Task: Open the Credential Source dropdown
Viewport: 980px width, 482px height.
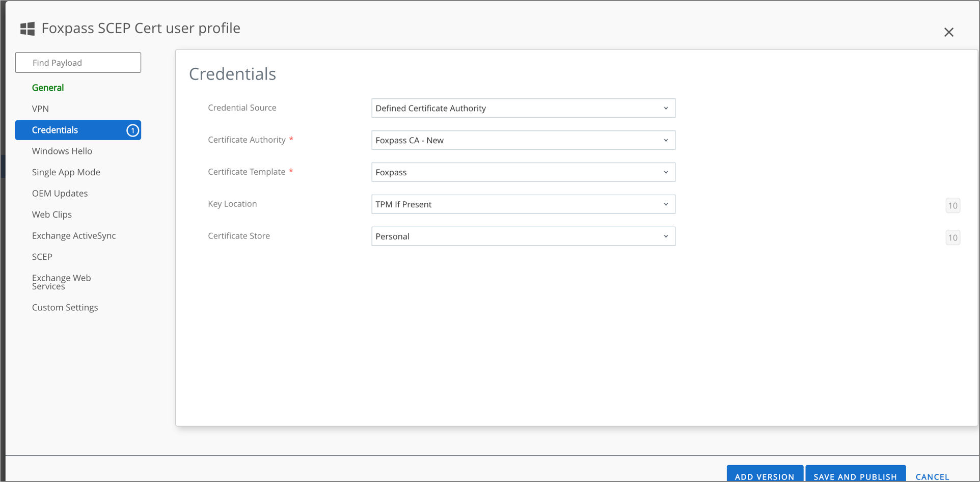Action: 523,108
